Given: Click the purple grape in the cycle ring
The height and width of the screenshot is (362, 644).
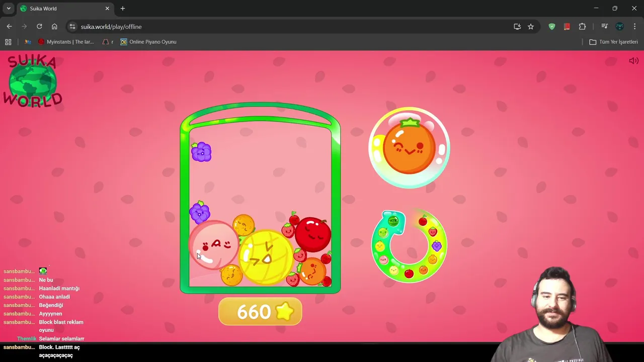Looking at the screenshot, I should click(x=437, y=246).
